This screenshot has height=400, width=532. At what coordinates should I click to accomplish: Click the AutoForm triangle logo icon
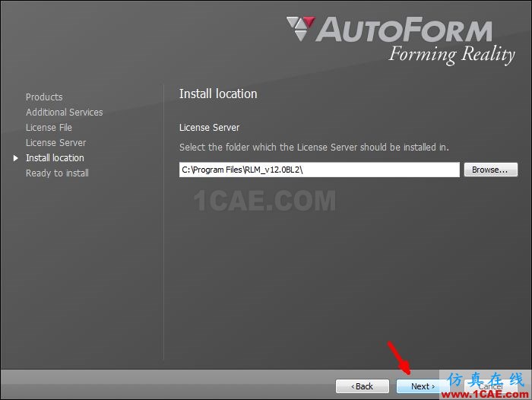[x=301, y=29]
